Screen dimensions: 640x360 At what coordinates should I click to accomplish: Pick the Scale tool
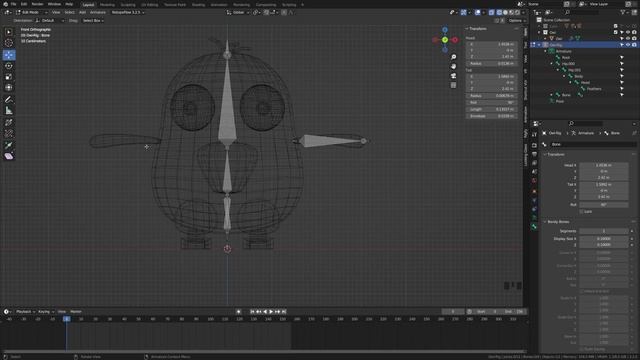pos(9,77)
